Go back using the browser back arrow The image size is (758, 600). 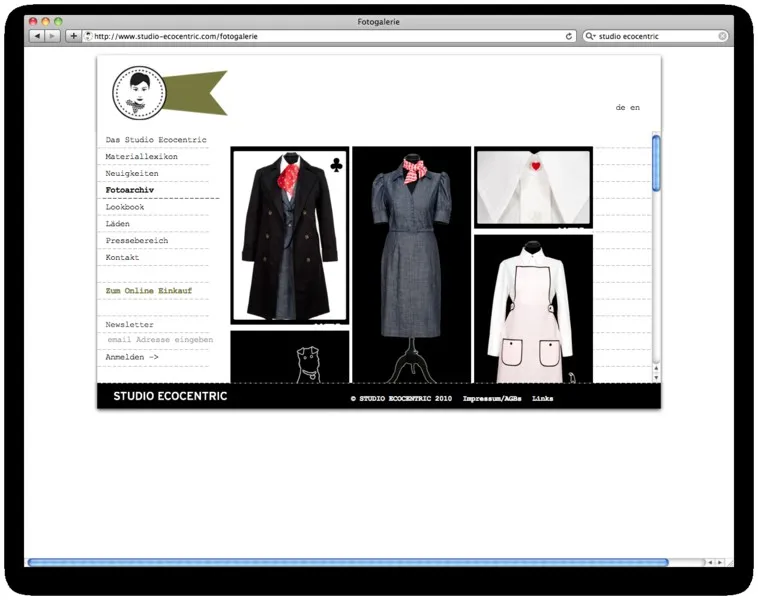pyautogui.click(x=37, y=36)
